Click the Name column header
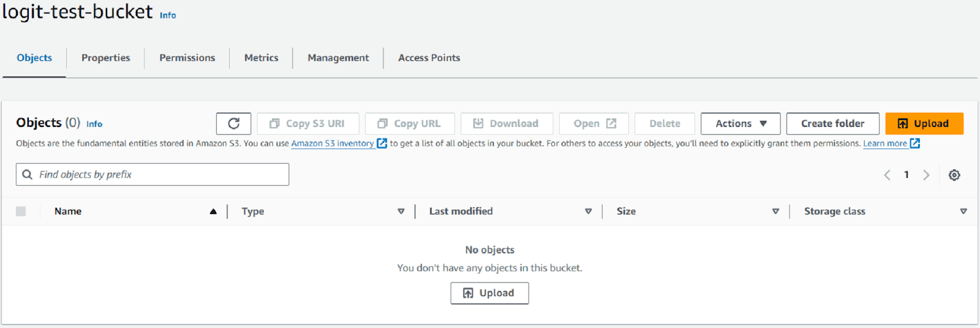Viewport: 980px width, 328px height. (x=68, y=211)
